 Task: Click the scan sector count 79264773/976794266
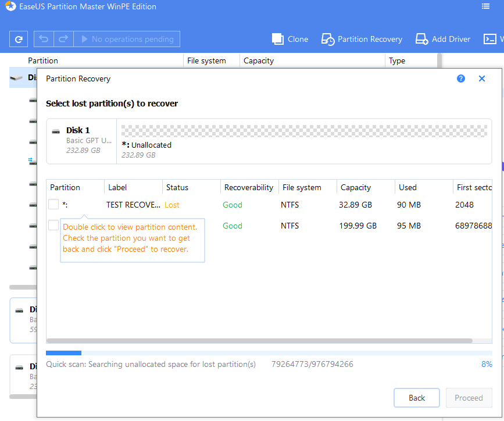pyautogui.click(x=312, y=364)
